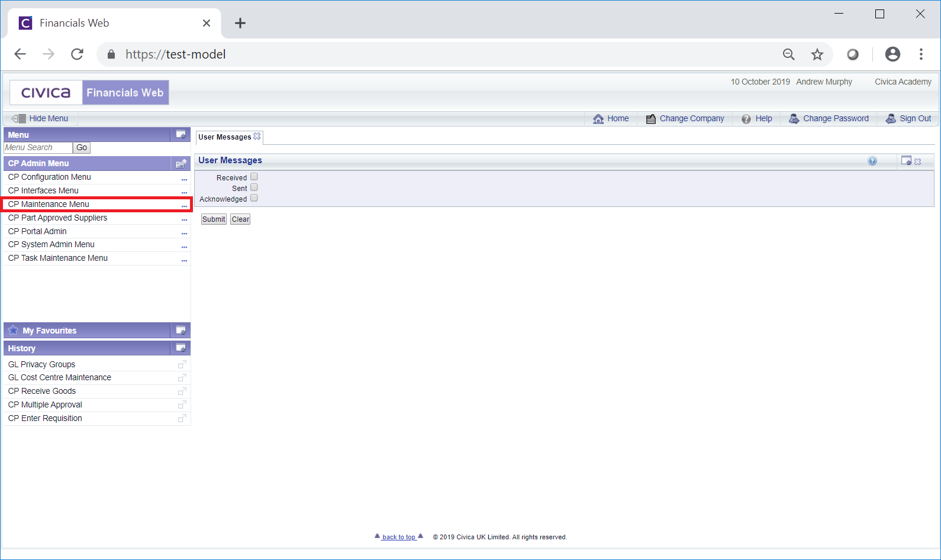
Task: Open GL Cost Centre Maintenance from History
Action: point(60,377)
